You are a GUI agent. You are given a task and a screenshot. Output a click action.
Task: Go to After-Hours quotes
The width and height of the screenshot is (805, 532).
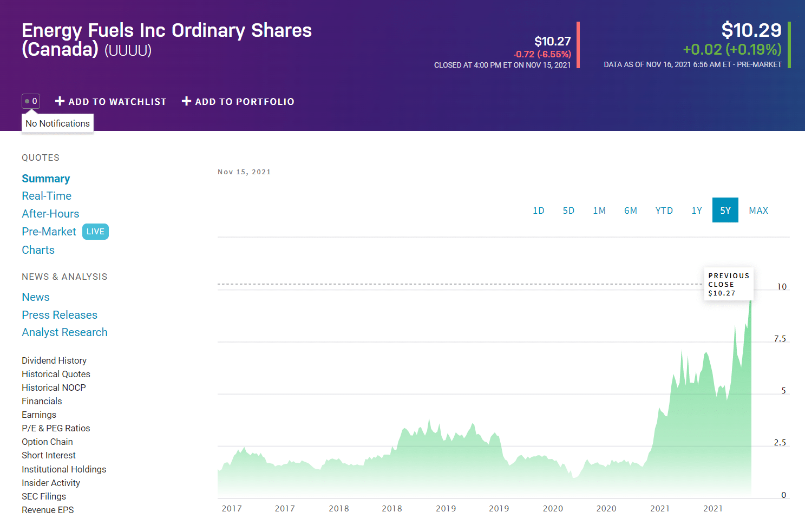(50, 214)
